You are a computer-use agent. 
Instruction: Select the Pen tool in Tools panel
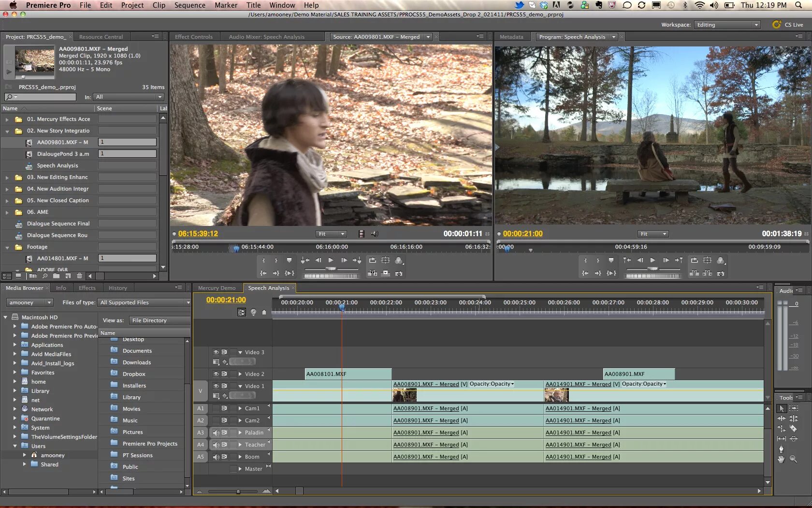(x=781, y=449)
